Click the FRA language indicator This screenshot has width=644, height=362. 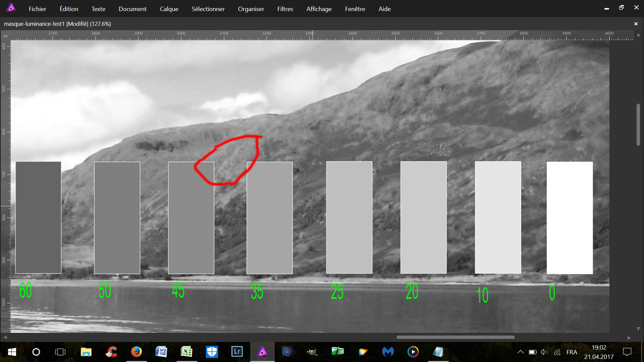coord(572,352)
